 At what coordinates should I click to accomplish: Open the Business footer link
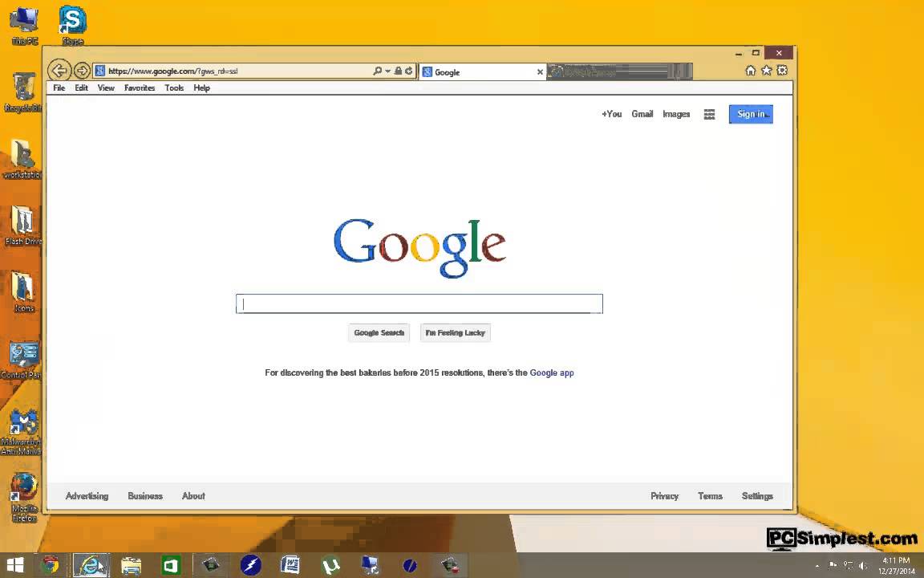[x=145, y=496]
